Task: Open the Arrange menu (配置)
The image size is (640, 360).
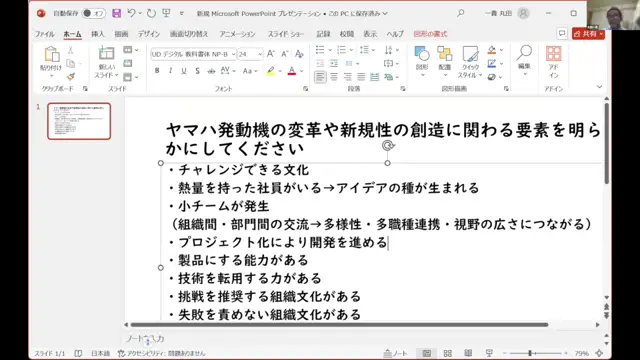Action: pyautogui.click(x=444, y=61)
